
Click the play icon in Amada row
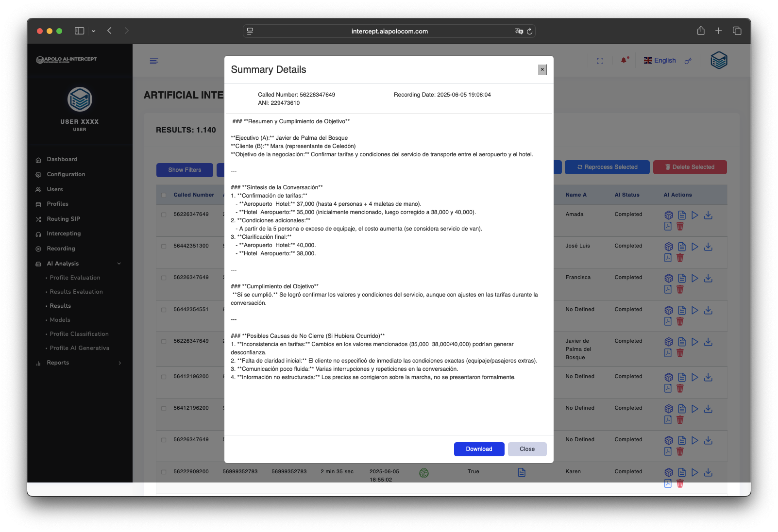coord(694,215)
